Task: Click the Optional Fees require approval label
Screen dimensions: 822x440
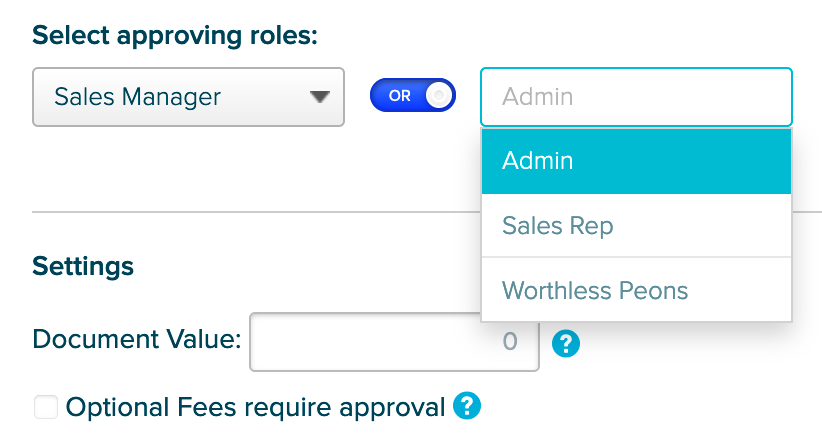Action: [255, 407]
